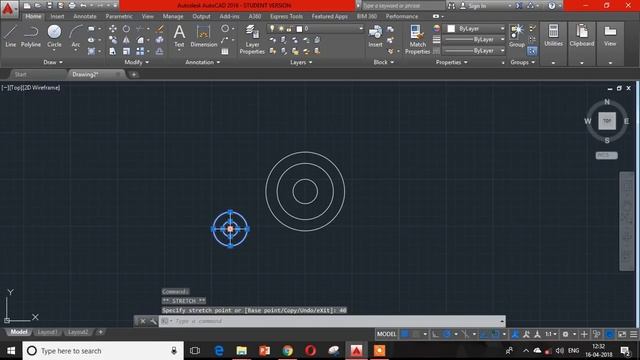
Task: Click the Stretch tool in Modify panel
Action: point(113,51)
